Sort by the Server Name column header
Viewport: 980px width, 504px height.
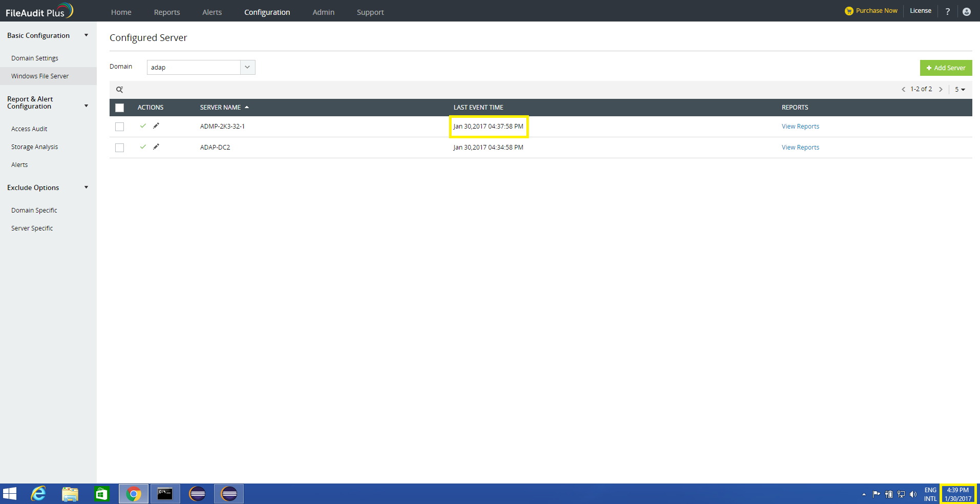tap(224, 108)
